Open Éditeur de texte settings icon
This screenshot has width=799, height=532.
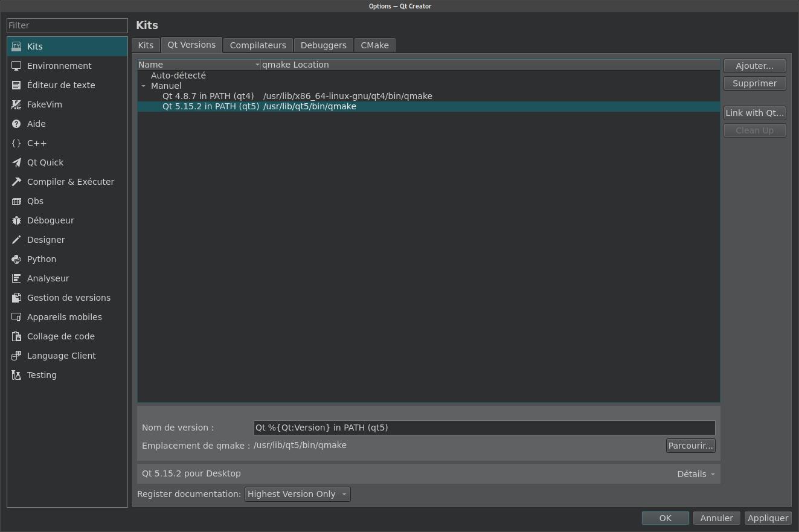click(16, 85)
